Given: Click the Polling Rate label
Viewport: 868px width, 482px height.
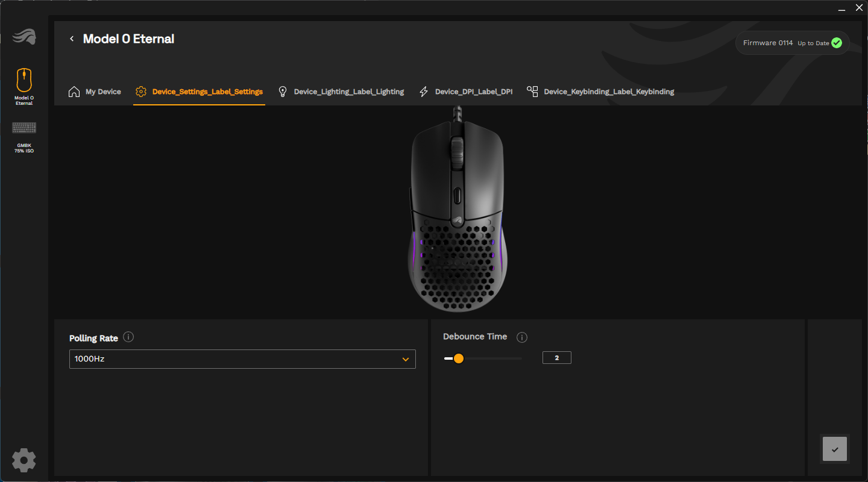Looking at the screenshot, I should coord(93,338).
